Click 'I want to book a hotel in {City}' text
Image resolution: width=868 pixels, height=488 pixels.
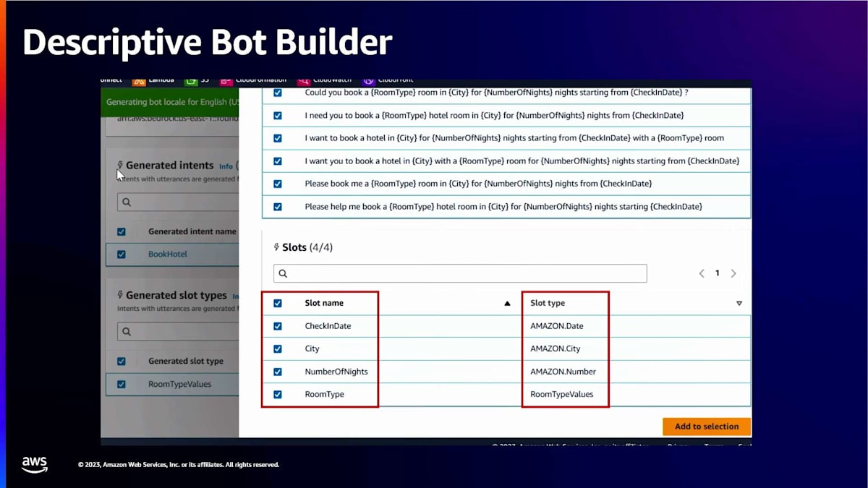pos(514,138)
